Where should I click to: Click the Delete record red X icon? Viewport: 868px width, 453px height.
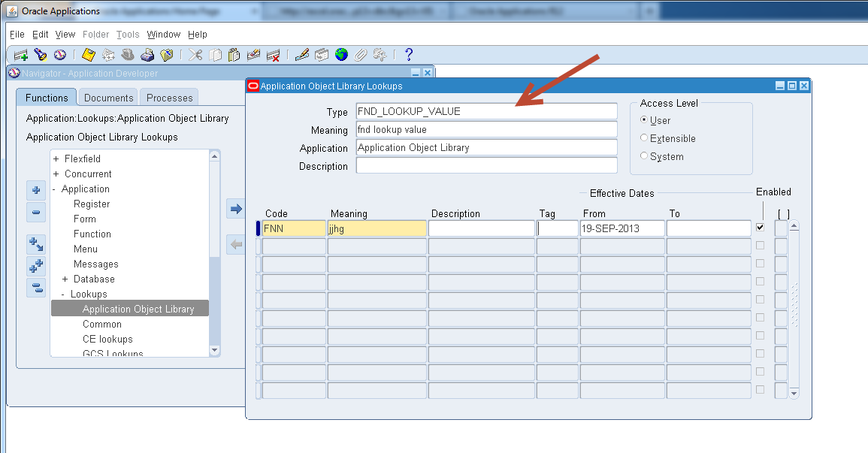click(x=273, y=55)
